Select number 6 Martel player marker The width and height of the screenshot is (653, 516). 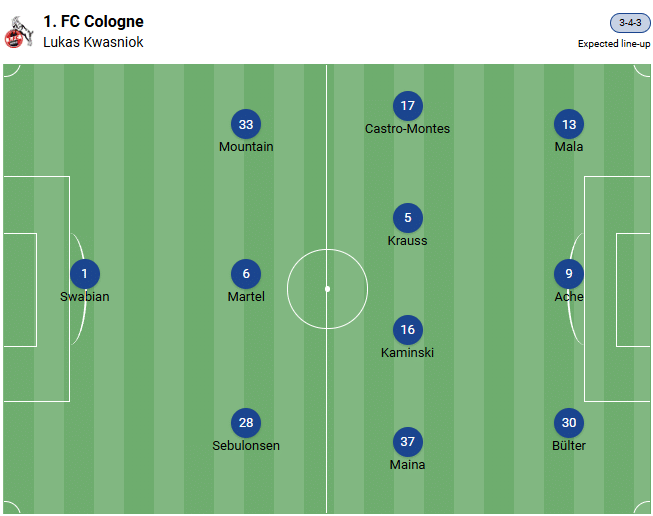(x=246, y=274)
